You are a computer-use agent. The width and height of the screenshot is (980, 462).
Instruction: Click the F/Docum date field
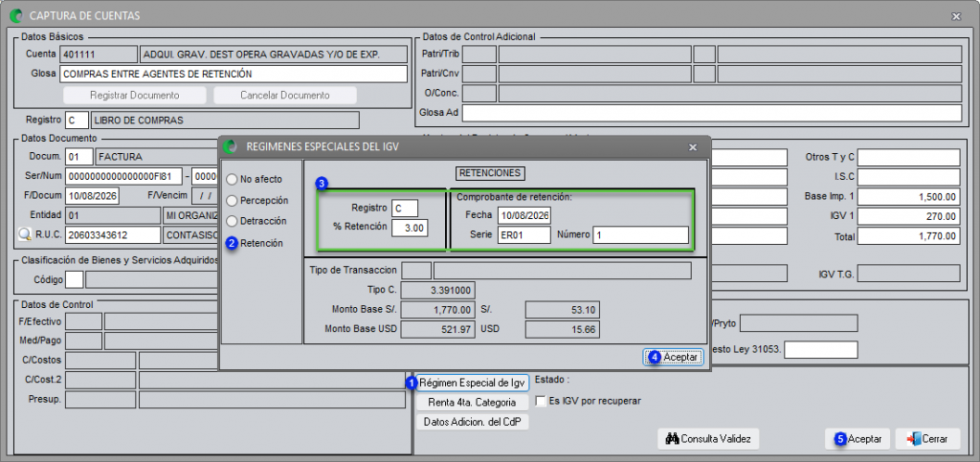tap(92, 195)
